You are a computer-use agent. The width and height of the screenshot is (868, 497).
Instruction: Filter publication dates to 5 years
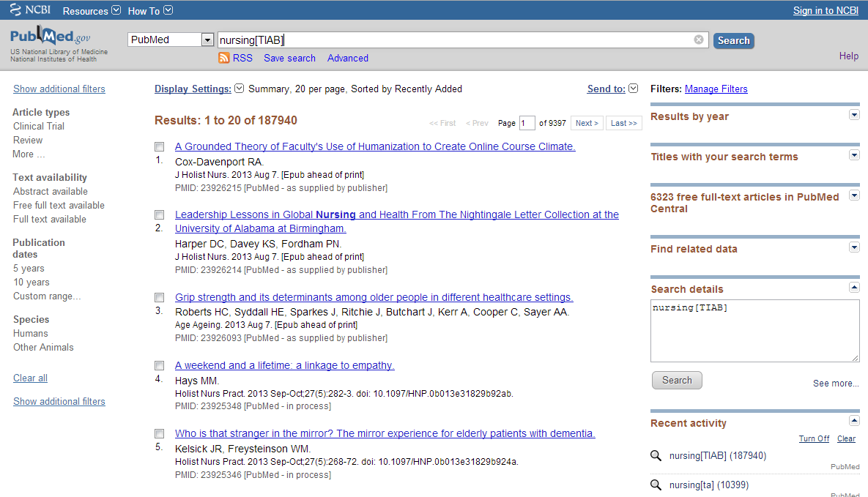point(29,269)
